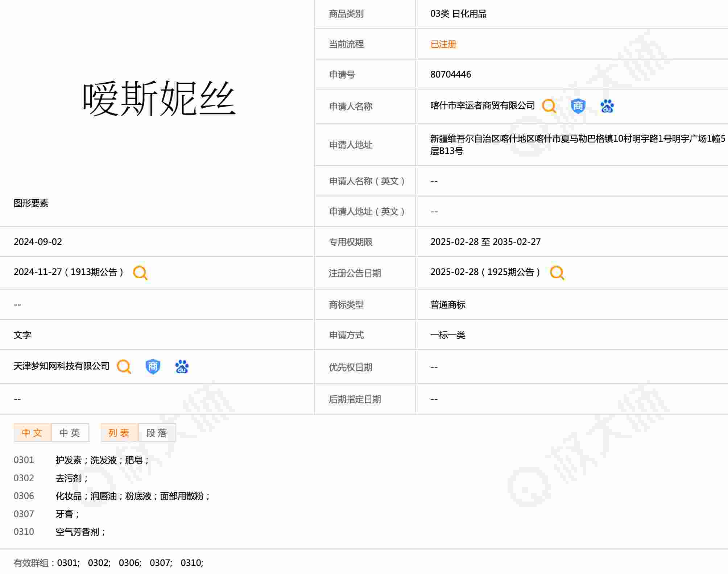Click the Baidu paw icon beside 天津梦知网科技有限公司
Viewport: 728px width, 574px height.
click(x=182, y=367)
